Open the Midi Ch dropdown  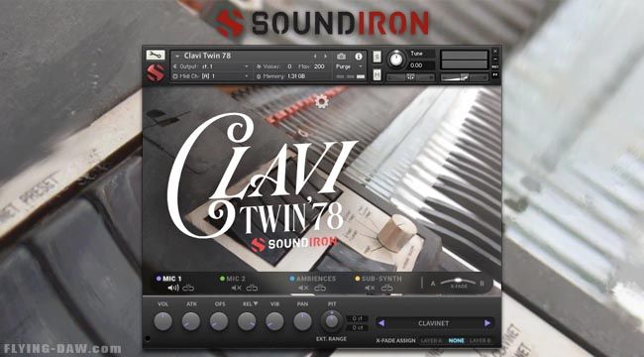211,76
